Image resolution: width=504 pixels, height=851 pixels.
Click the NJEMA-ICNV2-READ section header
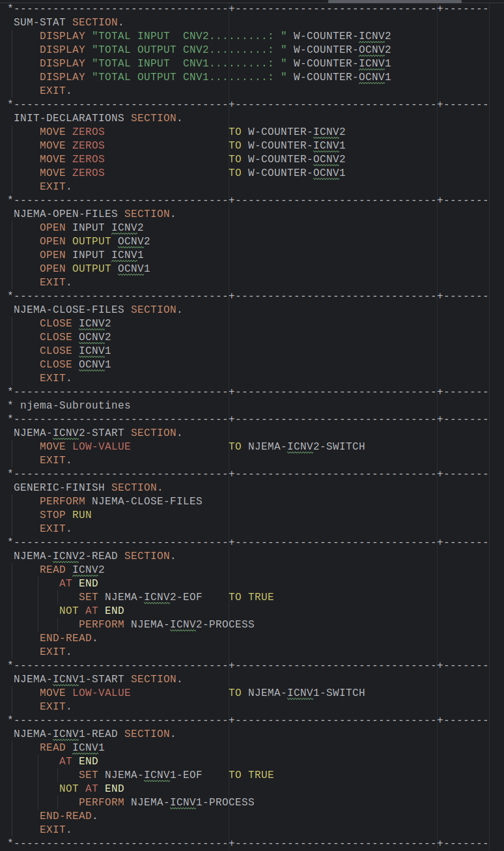click(x=94, y=556)
